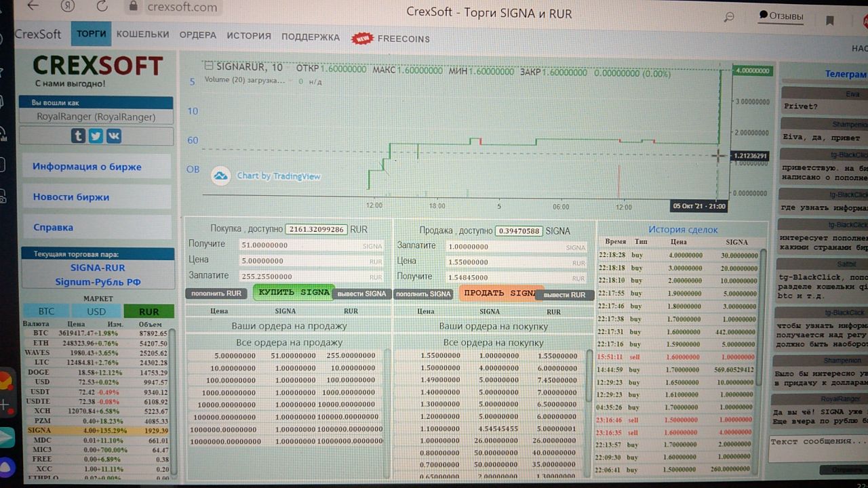Click the Chart by TradingView link
Viewport: 868px width, 488px height.
pyautogui.click(x=279, y=176)
